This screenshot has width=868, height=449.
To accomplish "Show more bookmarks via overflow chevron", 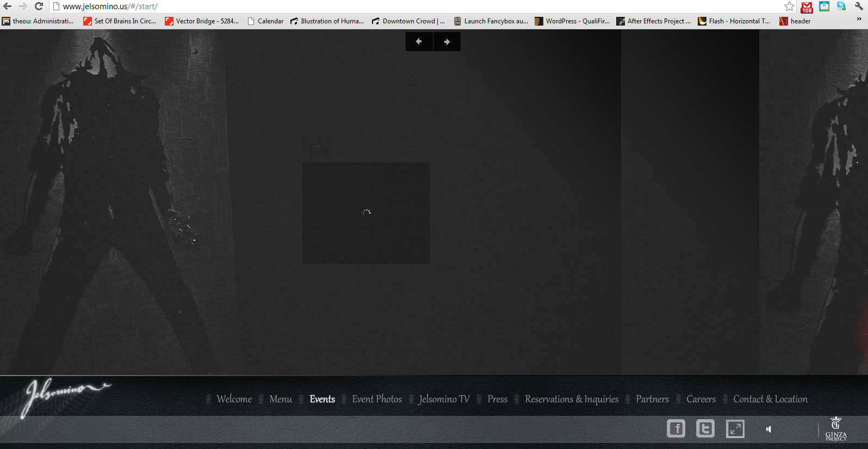I will click(859, 20).
